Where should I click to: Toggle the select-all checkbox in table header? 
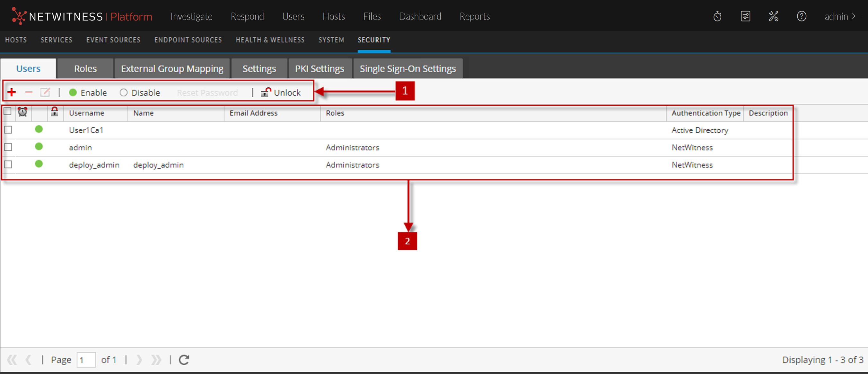click(x=7, y=111)
